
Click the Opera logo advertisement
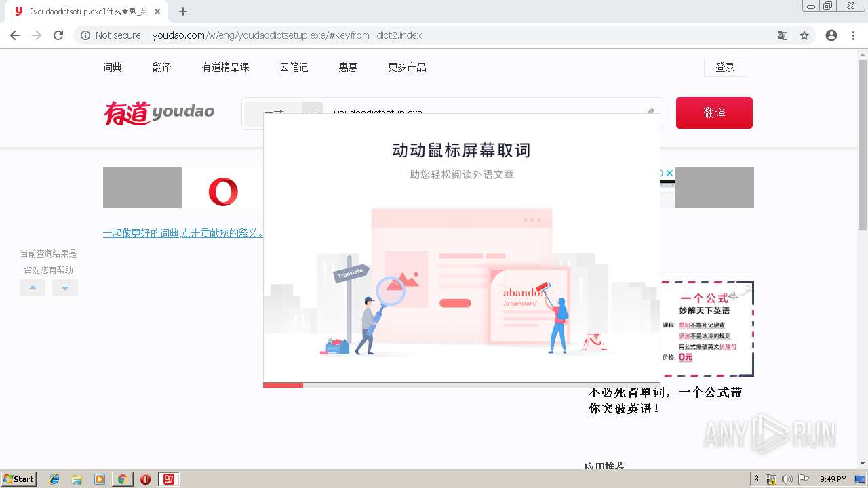(x=223, y=191)
